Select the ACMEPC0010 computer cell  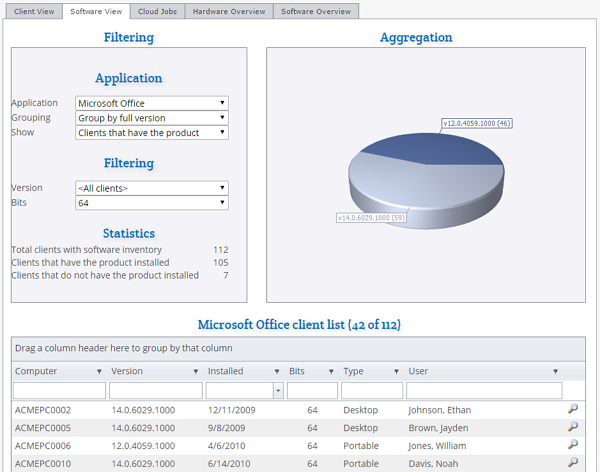[43, 464]
